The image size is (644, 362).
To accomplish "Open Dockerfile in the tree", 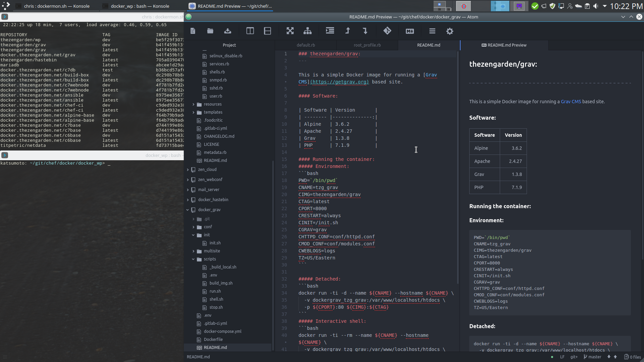I will point(213,340).
